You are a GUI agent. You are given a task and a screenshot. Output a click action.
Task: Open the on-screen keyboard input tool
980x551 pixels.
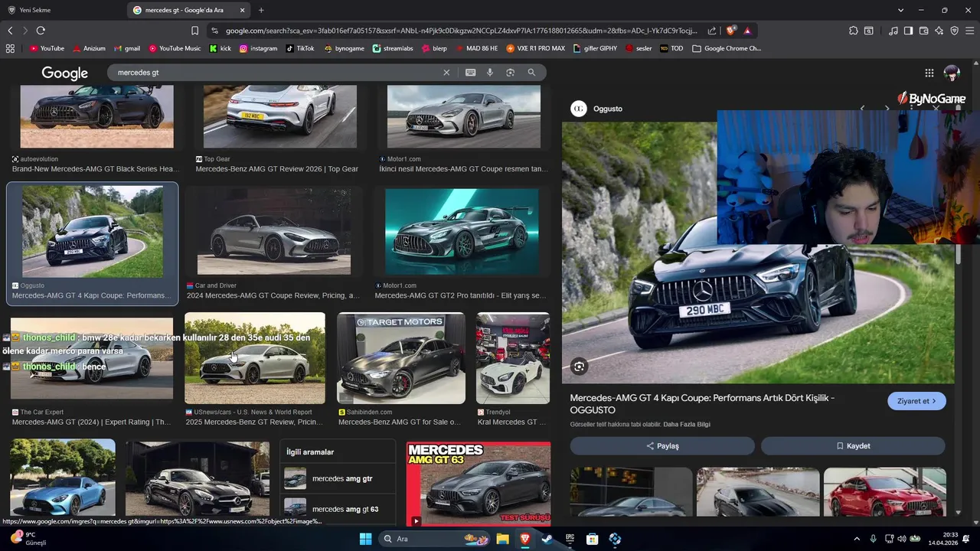(x=470, y=73)
